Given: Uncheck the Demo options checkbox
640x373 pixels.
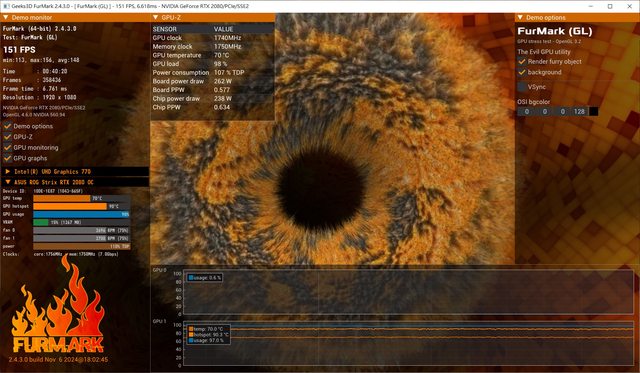Looking at the screenshot, I should tap(7, 126).
